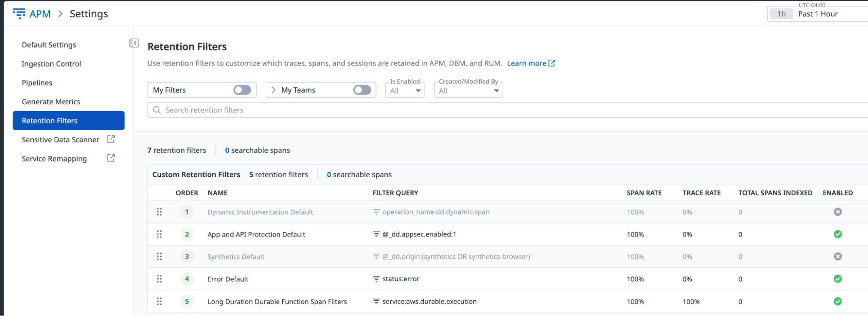Click TOTAL SPANS INDEXED column header
This screenshot has height=316, width=868.
775,193
